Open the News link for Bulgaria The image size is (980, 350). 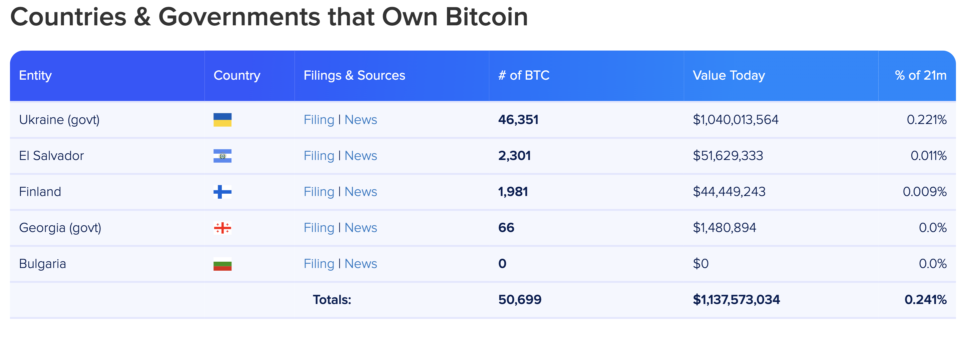pyautogui.click(x=361, y=263)
